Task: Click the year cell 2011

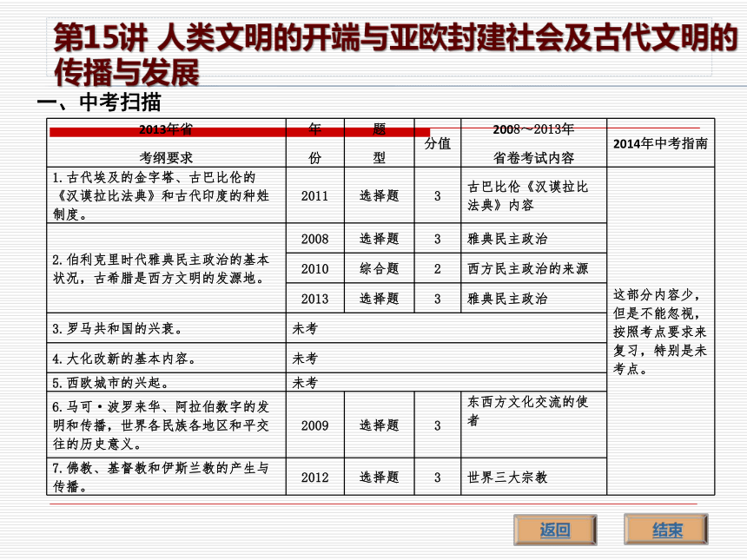Action: point(315,195)
